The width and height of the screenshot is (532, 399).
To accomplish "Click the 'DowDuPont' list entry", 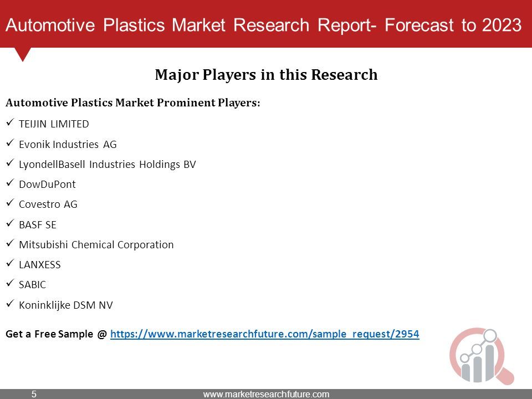I will [x=48, y=184].
